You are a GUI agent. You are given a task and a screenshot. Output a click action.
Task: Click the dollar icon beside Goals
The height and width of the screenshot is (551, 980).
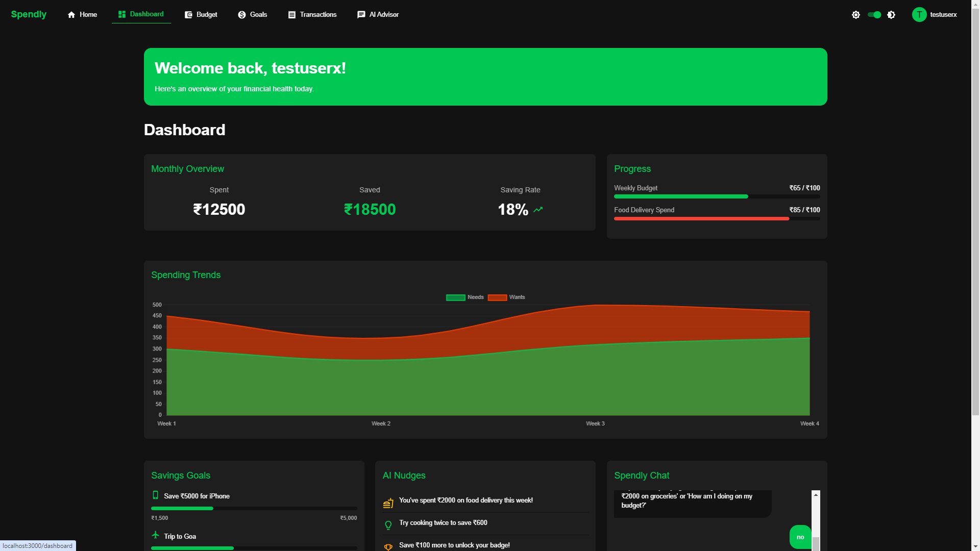click(242, 15)
